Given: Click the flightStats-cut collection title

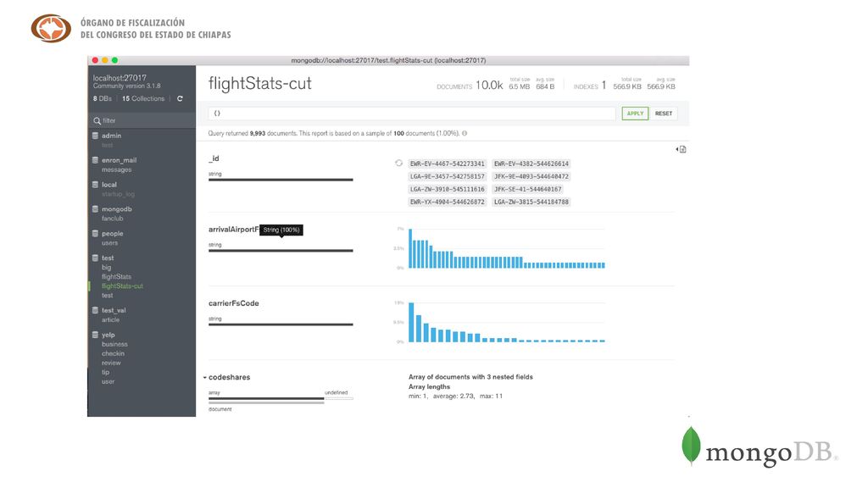Looking at the screenshot, I should pyautogui.click(x=260, y=84).
